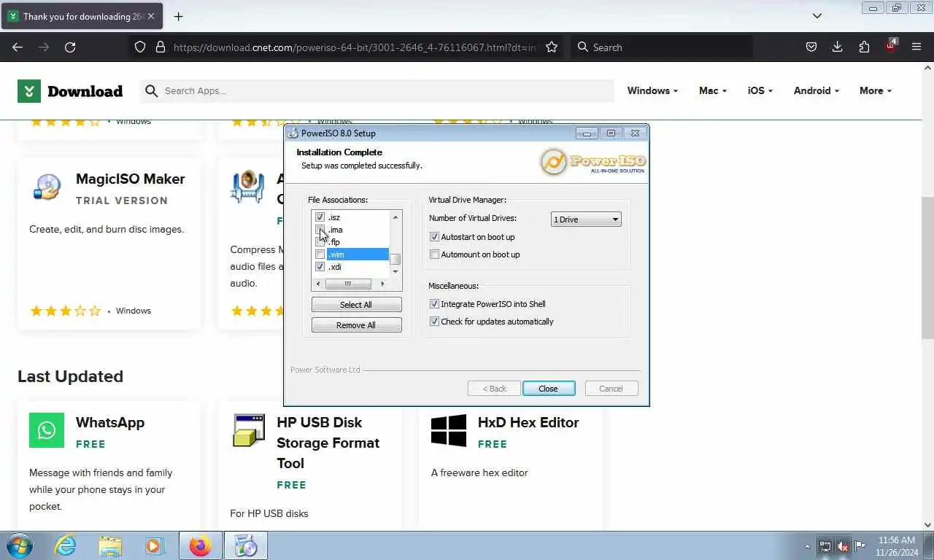934x560 pixels.
Task: Click the WhatsApp app icon
Action: coord(47,430)
